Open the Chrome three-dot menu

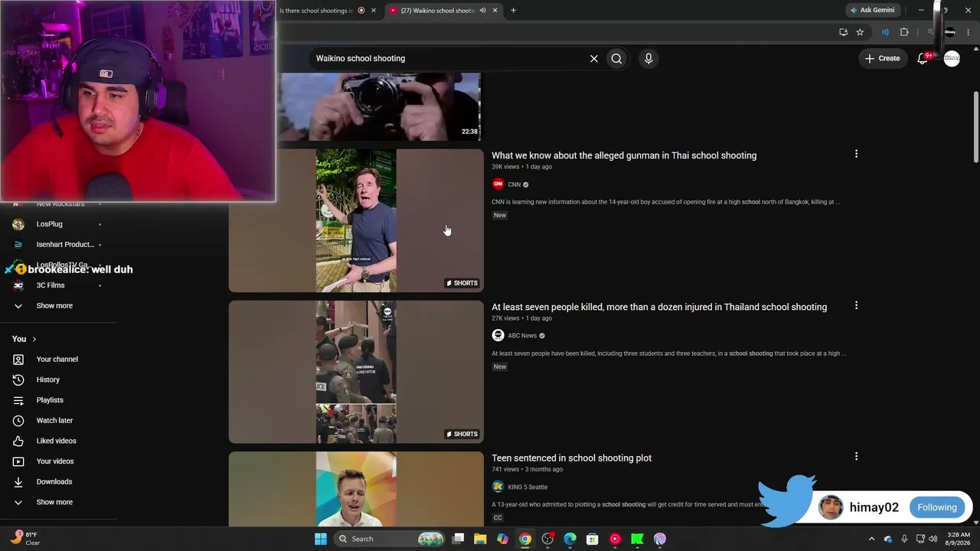coord(968,32)
